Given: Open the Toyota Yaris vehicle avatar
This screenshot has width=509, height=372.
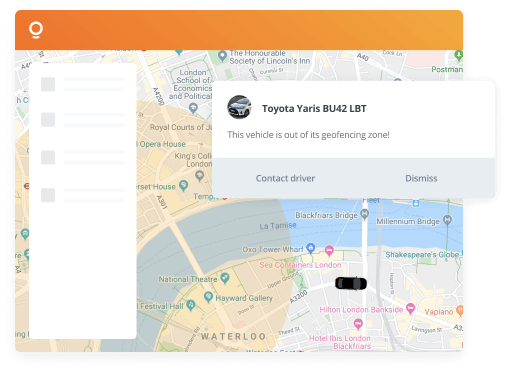Looking at the screenshot, I should (x=239, y=107).
